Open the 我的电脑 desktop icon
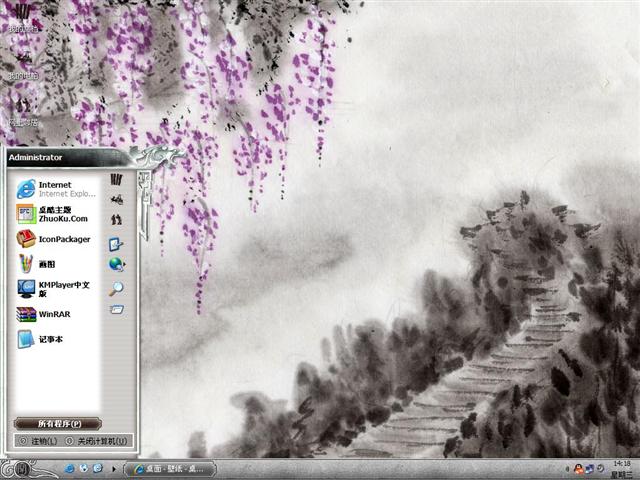 tap(23, 64)
